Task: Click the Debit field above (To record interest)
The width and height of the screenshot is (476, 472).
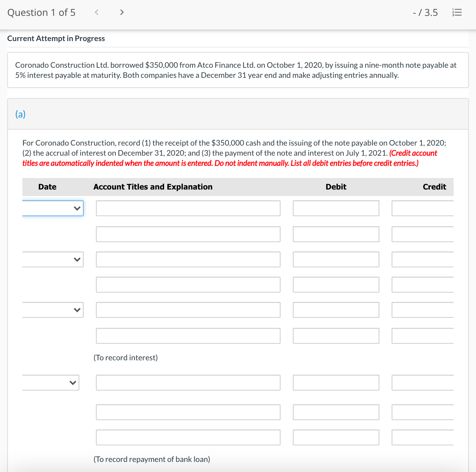Action: click(336, 336)
